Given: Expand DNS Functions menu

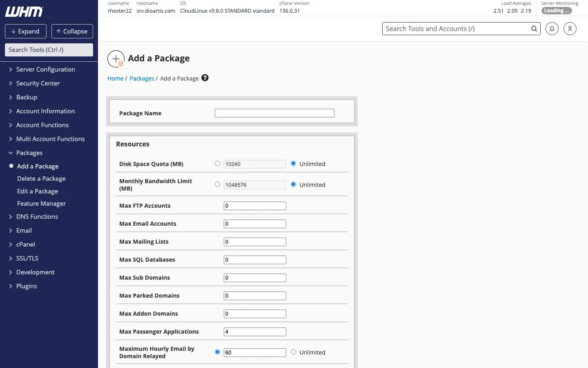Looking at the screenshot, I should [x=37, y=217].
